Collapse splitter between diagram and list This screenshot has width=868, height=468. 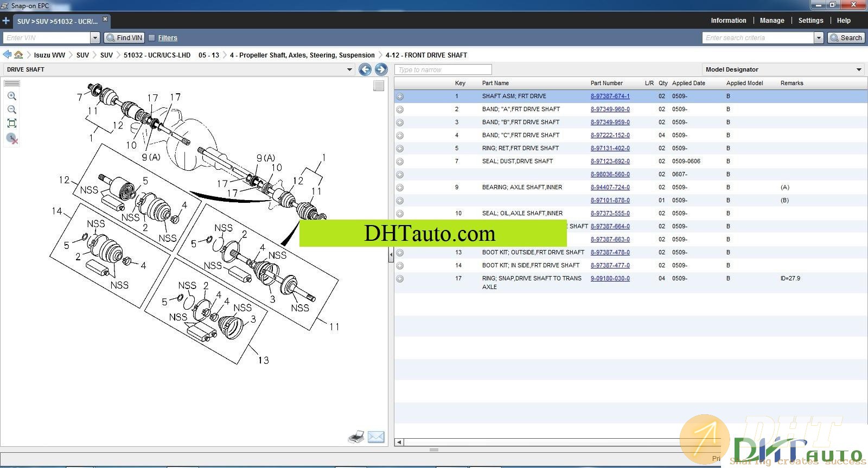pyautogui.click(x=391, y=254)
